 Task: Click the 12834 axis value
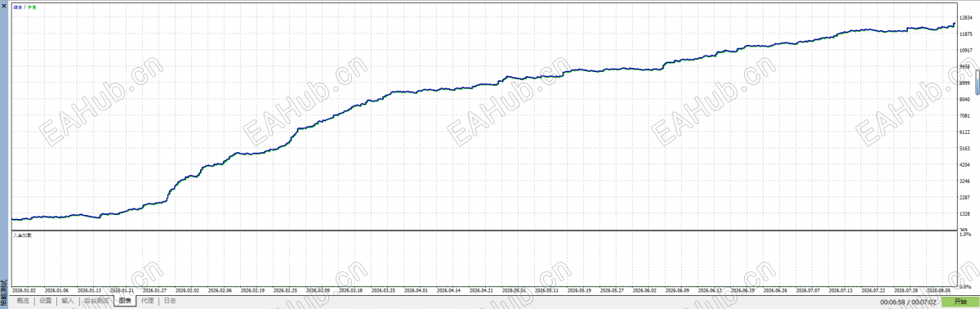965,17
